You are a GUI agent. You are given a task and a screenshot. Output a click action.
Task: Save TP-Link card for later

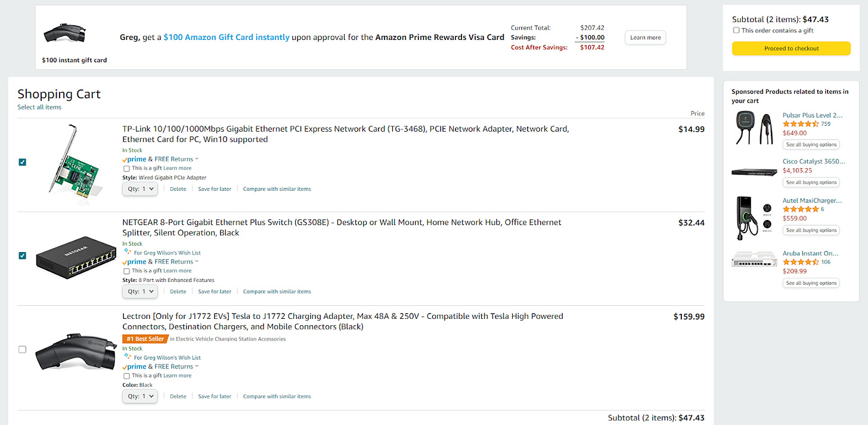tap(215, 189)
